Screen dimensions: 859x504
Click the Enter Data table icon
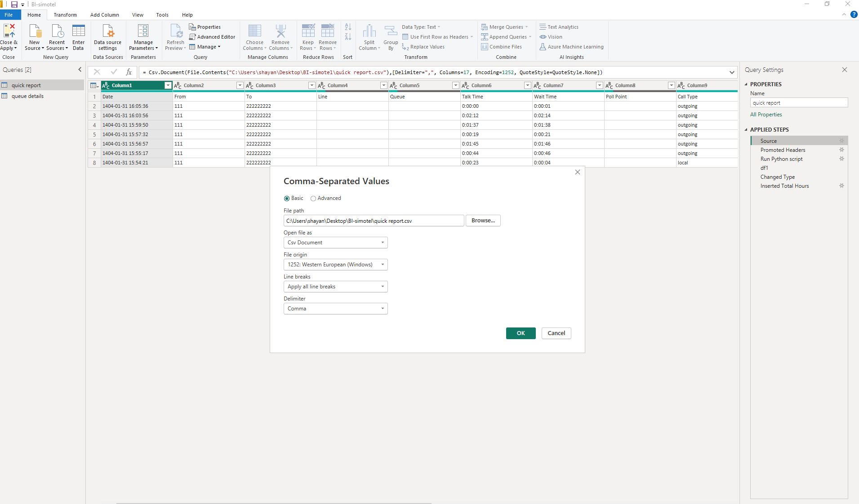(x=78, y=31)
